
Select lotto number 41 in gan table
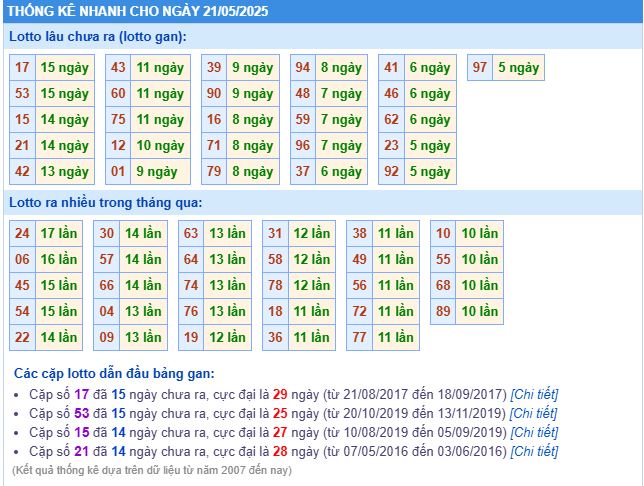pyautogui.click(x=391, y=67)
